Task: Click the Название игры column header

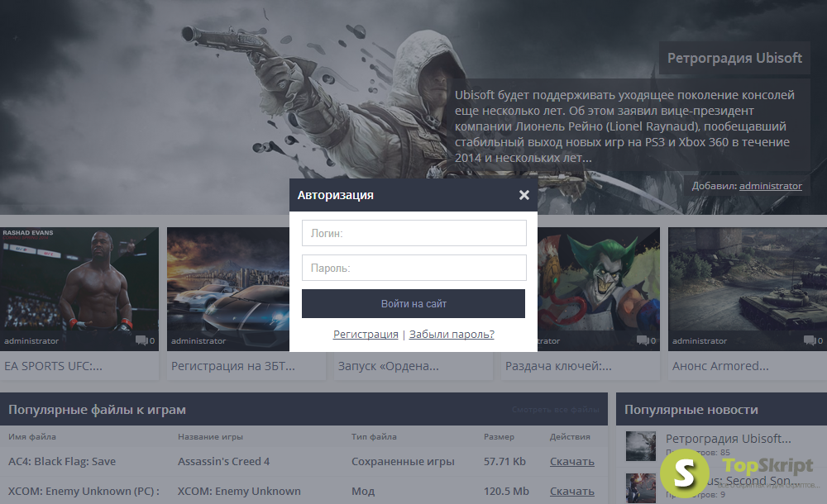Action: tap(210, 436)
